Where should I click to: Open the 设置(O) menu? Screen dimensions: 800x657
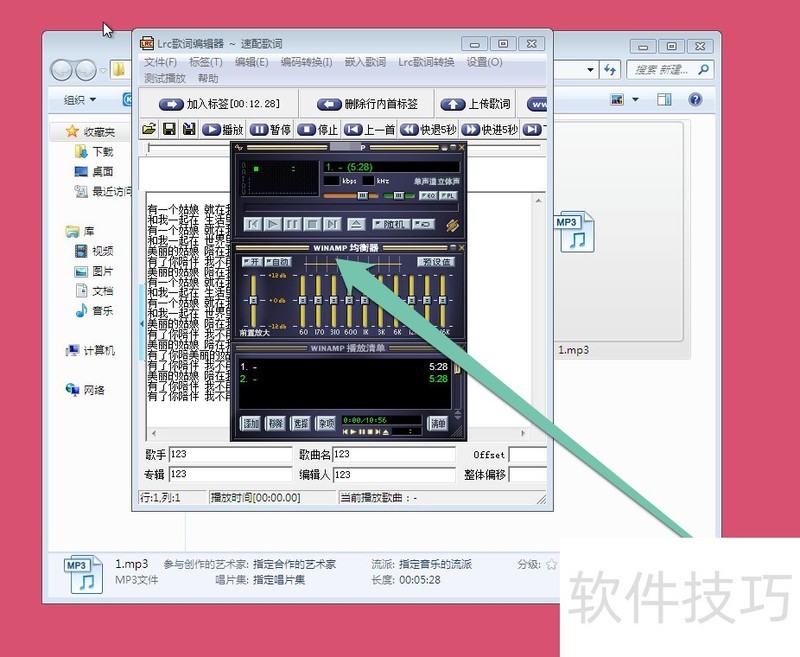click(x=484, y=62)
